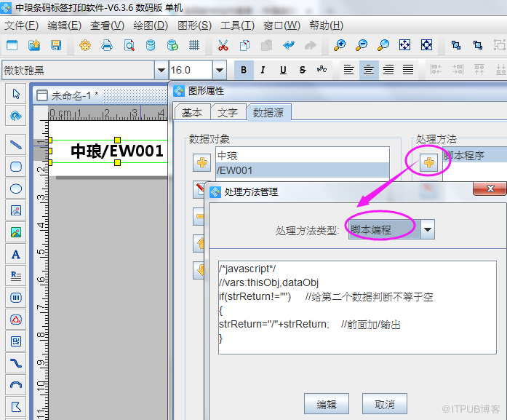Screen dimensions: 507x420
Task: Toggle Italic formatting
Action: click(263, 70)
